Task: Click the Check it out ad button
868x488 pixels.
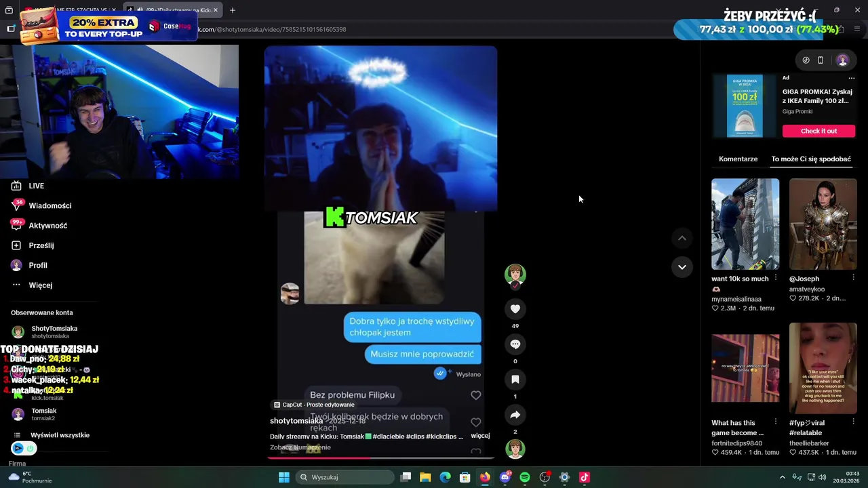Action: coord(818,131)
